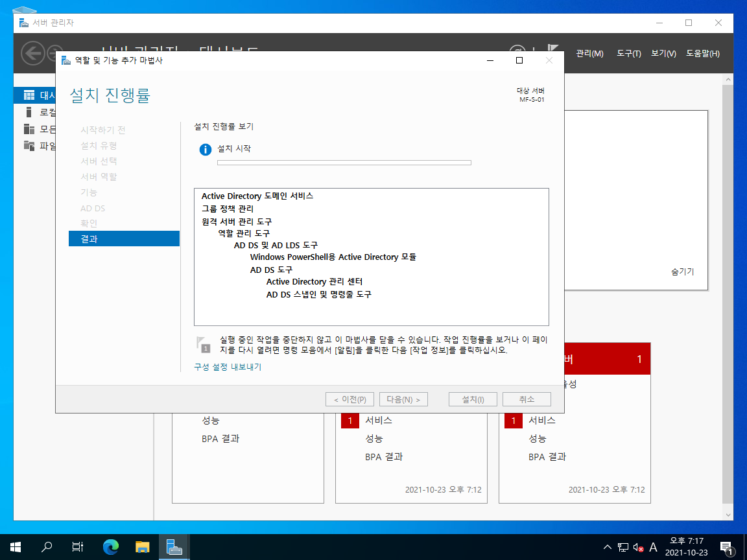This screenshot has height=560, width=747.
Task: Open the 도구(T) menu
Action: 629,53
